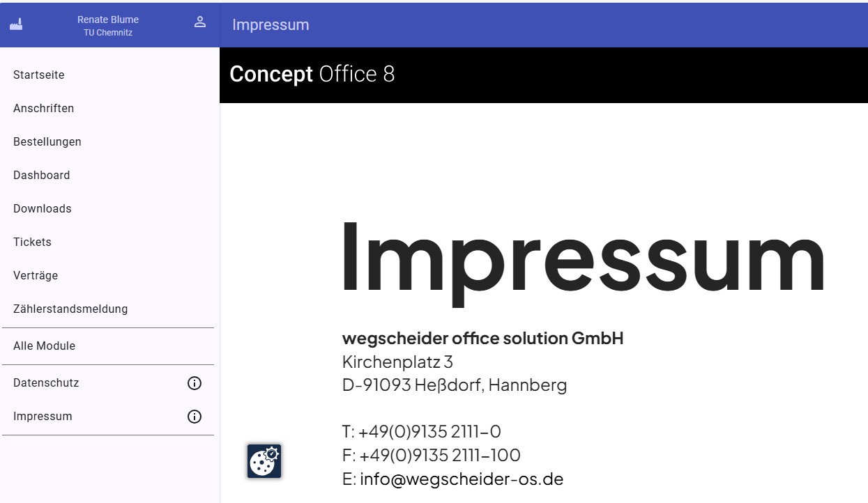Select the Impressum sidebar entry
The width and height of the screenshot is (868, 503).
108,417
